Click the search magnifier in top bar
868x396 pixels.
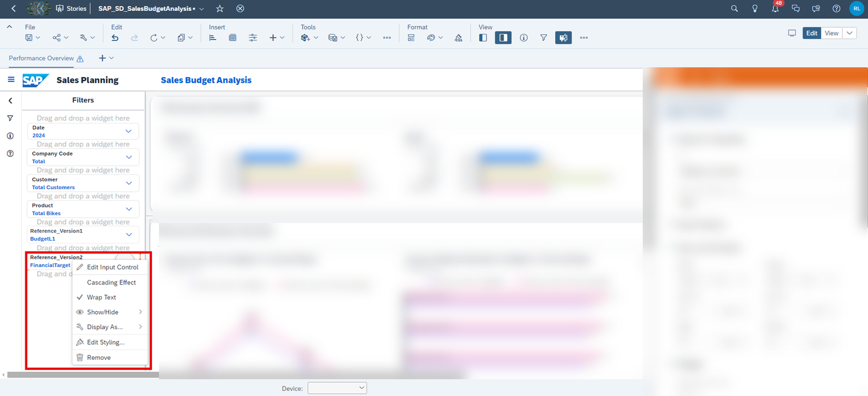tap(734, 8)
